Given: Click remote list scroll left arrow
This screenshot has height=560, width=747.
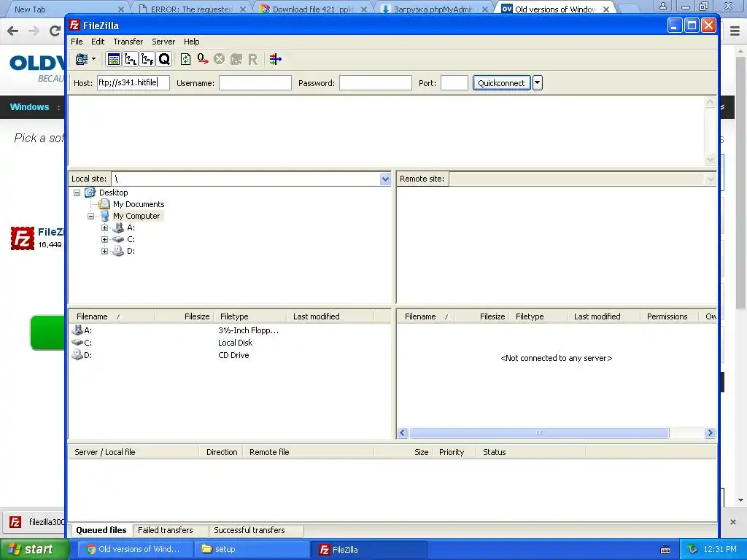Looking at the screenshot, I should point(403,433).
